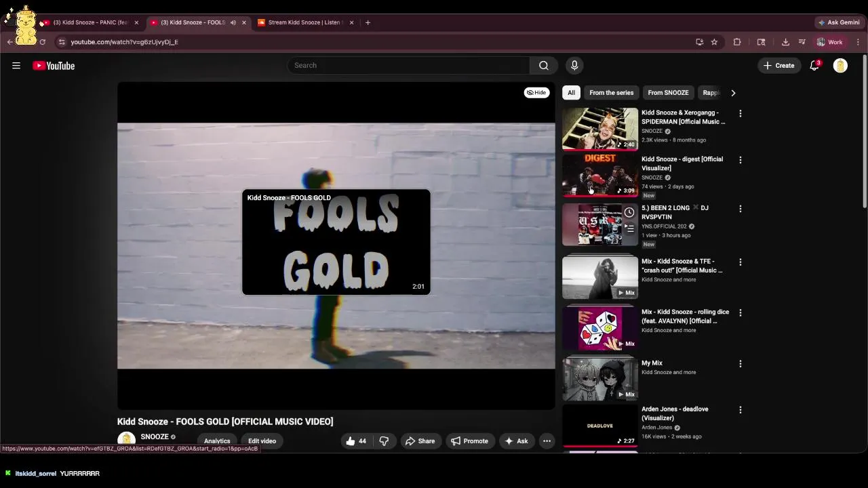Open Chrome's three-dot menu

[x=858, y=42]
